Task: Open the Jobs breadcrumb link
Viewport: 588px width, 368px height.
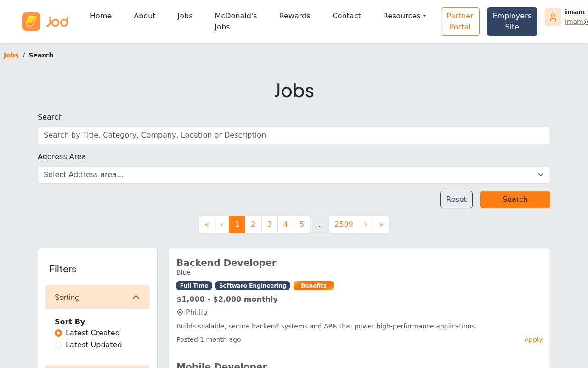Action: [x=11, y=55]
